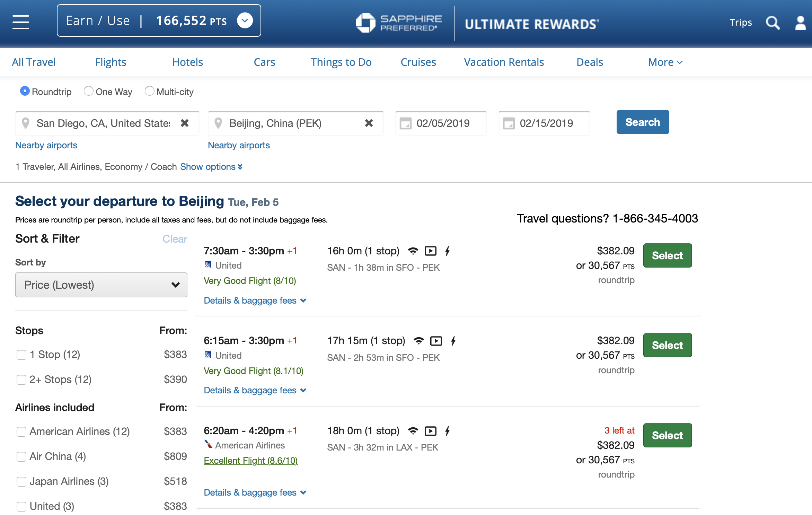
Task: Click power outlet icon on 16h 0m flight
Action: coord(447,251)
